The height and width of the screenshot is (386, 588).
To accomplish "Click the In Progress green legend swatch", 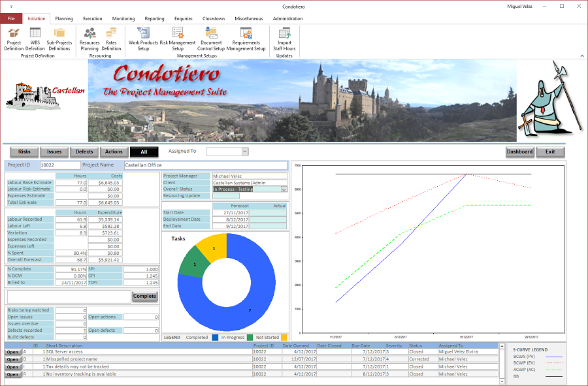I will click(x=250, y=337).
